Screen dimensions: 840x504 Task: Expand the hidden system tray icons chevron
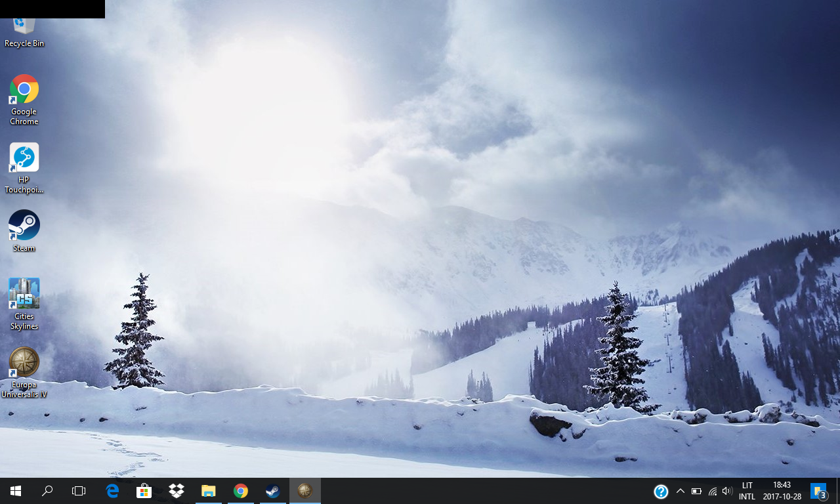pos(680,491)
